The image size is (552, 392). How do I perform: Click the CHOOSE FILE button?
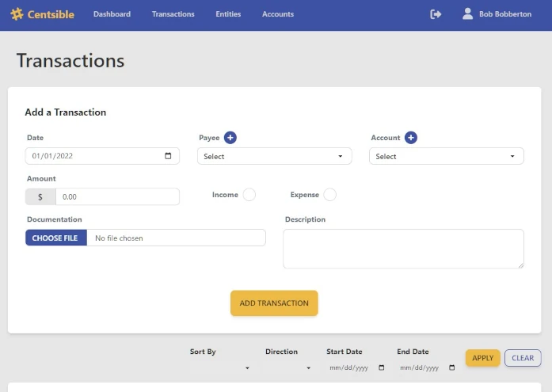click(56, 238)
